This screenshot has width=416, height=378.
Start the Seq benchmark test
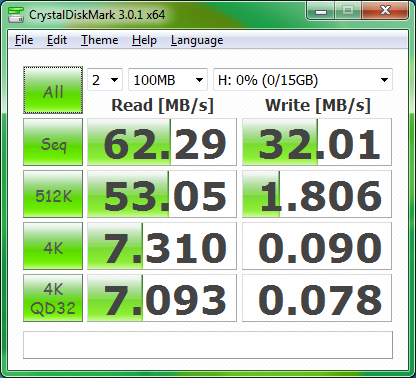[x=53, y=142]
